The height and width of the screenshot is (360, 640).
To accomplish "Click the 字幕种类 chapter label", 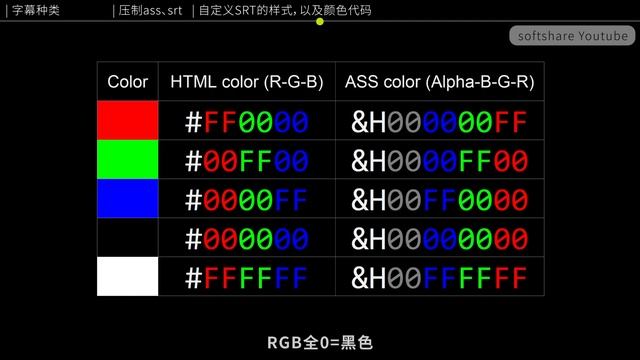I will pyautogui.click(x=36, y=10).
